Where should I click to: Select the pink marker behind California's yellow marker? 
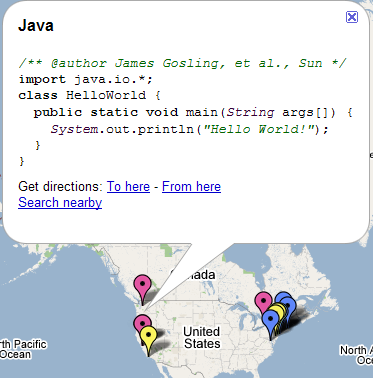pyautogui.click(x=141, y=321)
